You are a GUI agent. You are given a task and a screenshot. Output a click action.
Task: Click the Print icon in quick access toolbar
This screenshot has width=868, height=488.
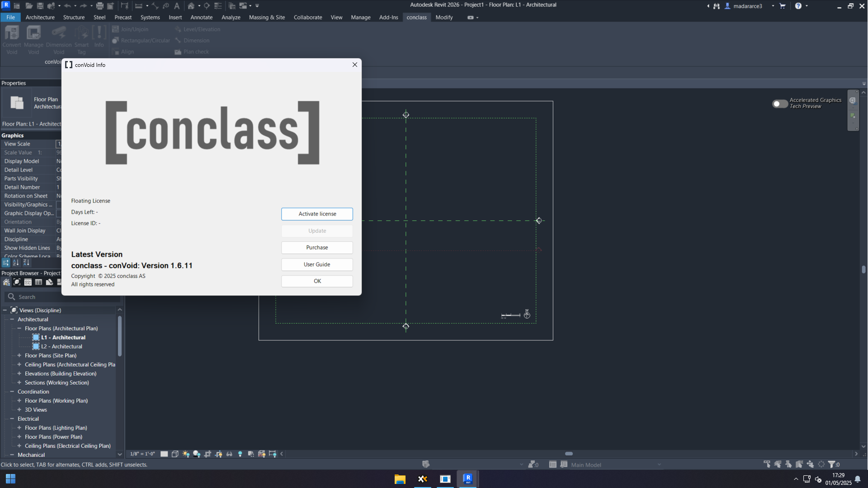(100, 6)
